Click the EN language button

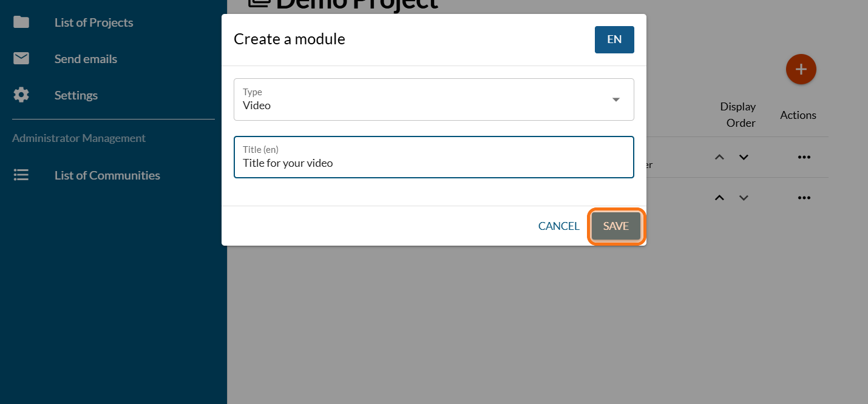(x=614, y=39)
